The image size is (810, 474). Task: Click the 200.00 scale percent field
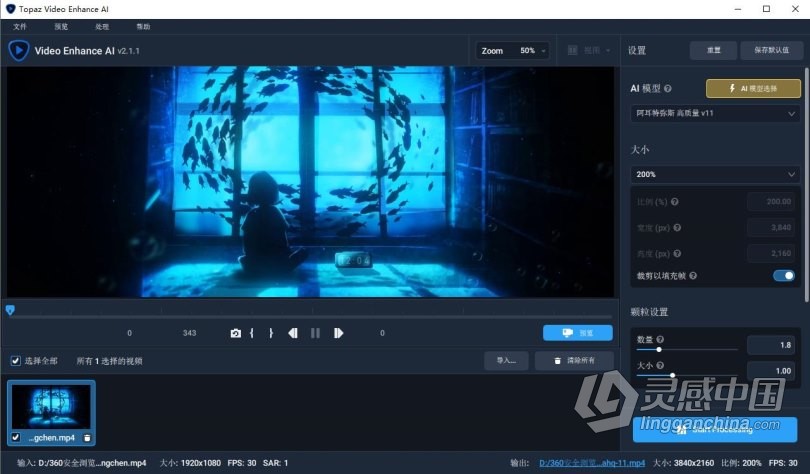point(770,201)
